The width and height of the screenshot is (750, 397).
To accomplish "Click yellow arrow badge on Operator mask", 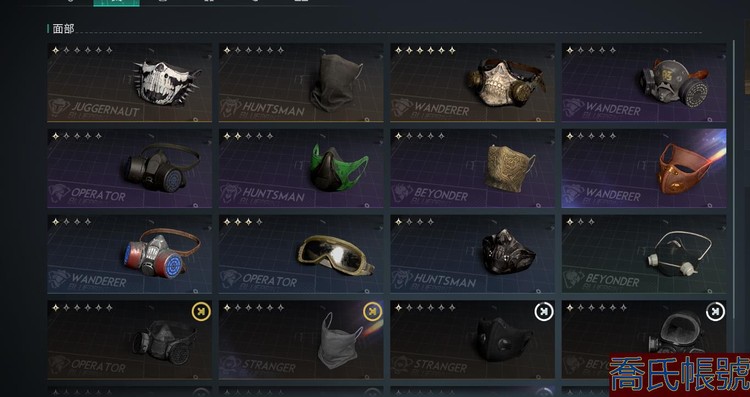I will pos(201,312).
